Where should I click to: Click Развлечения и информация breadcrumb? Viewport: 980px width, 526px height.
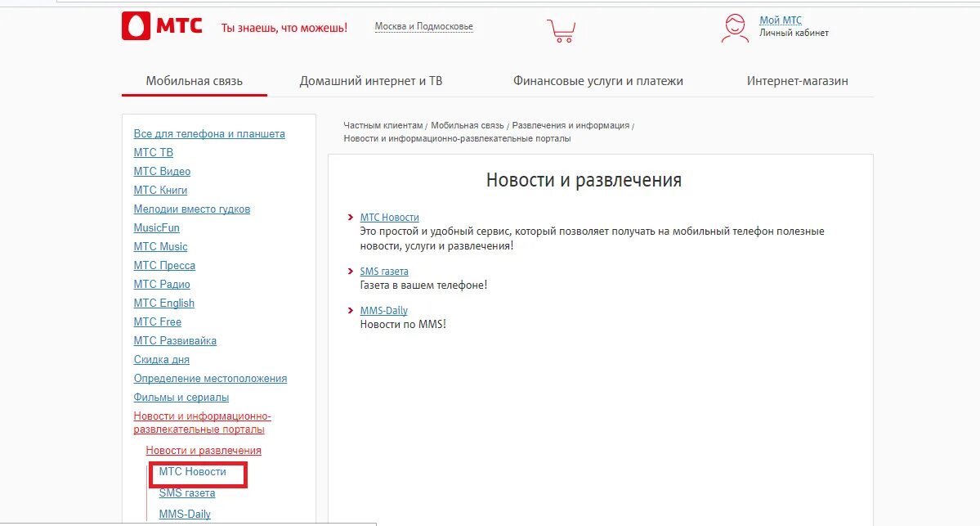571,125
